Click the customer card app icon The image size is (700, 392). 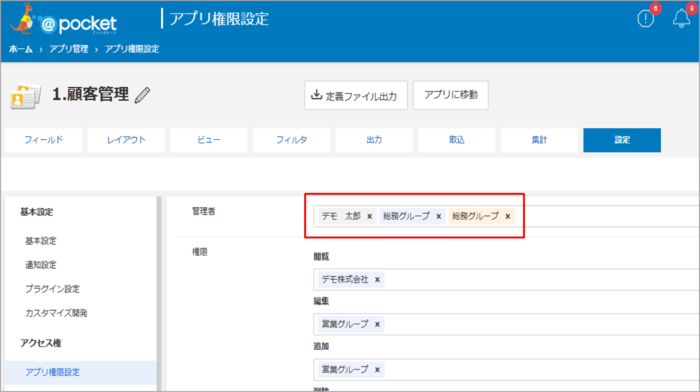[25, 96]
